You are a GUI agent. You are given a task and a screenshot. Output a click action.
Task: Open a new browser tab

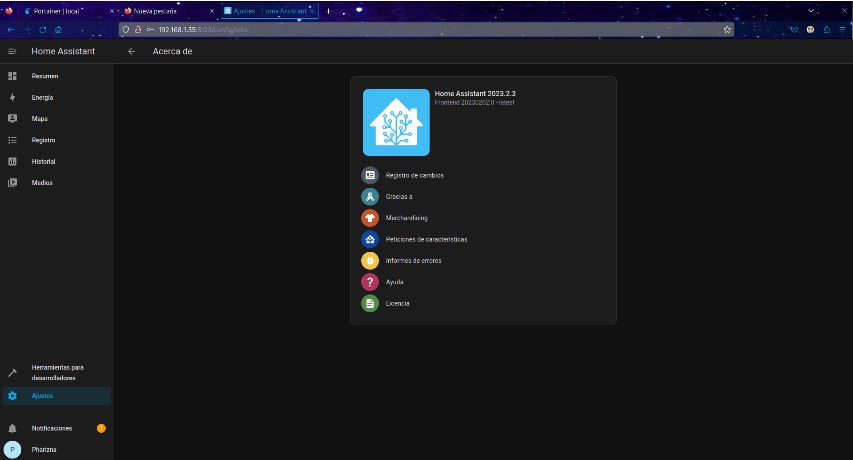[328, 11]
